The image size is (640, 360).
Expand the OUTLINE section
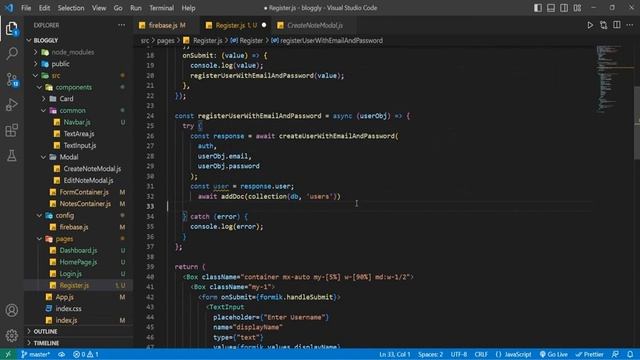(x=79, y=331)
